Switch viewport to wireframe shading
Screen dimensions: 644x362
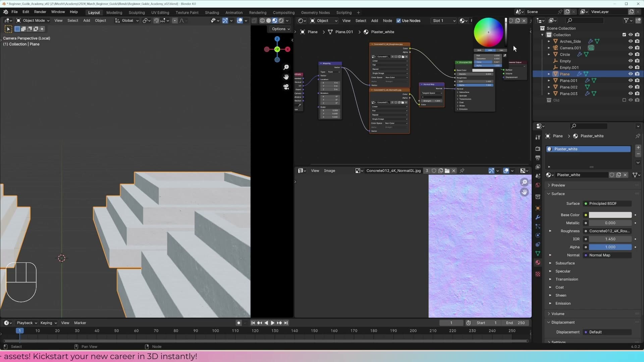point(262,21)
